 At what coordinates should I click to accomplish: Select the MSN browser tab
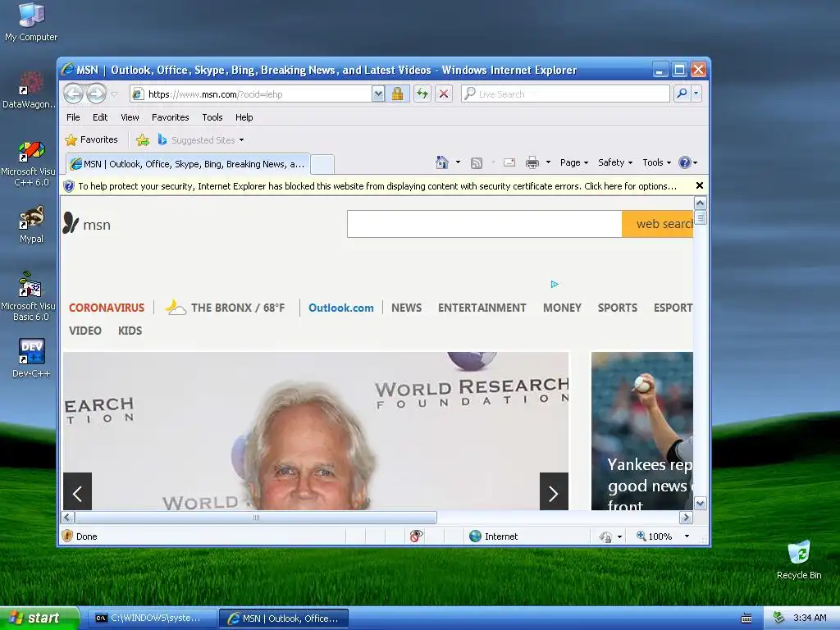click(188, 164)
